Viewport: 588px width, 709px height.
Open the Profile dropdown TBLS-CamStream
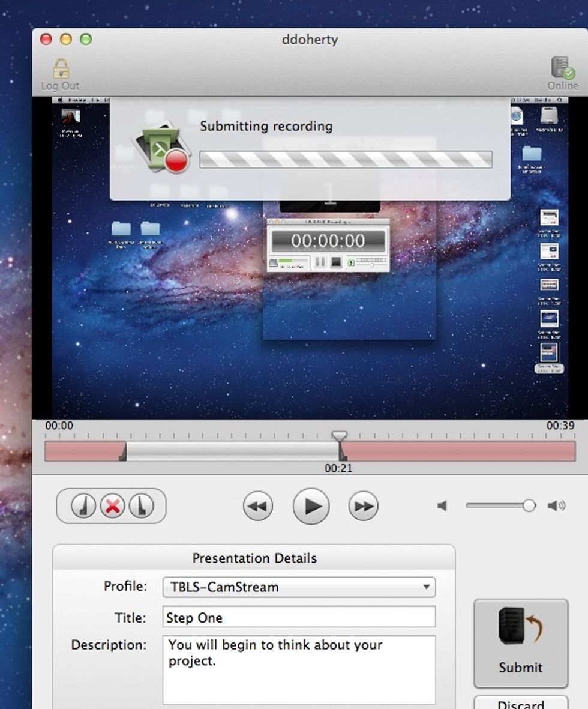[x=299, y=587]
